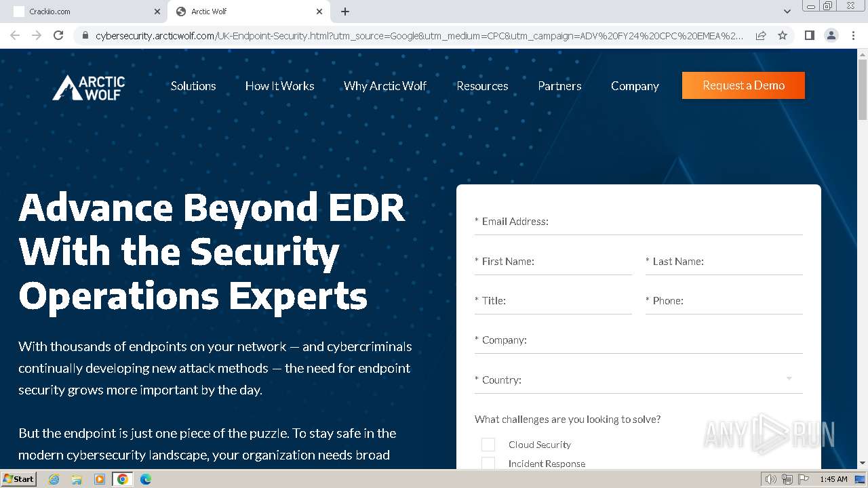Reload the current page

[x=58, y=35]
